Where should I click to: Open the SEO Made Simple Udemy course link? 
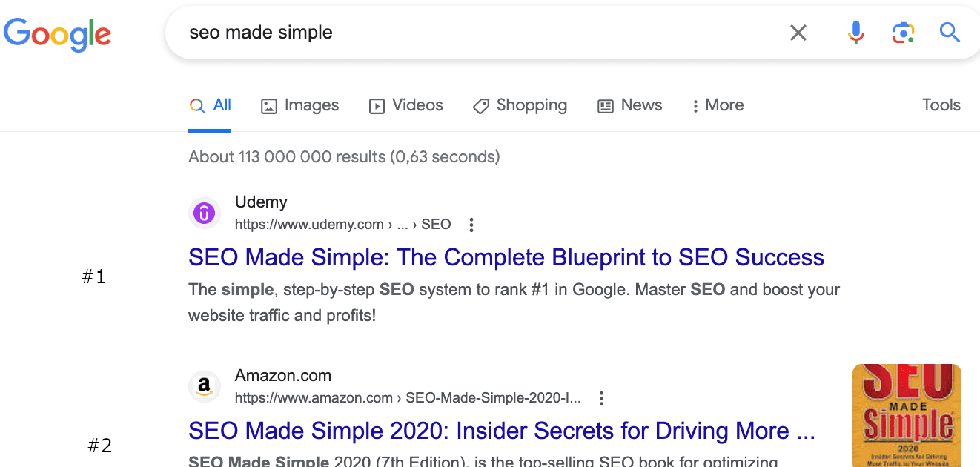point(506,257)
